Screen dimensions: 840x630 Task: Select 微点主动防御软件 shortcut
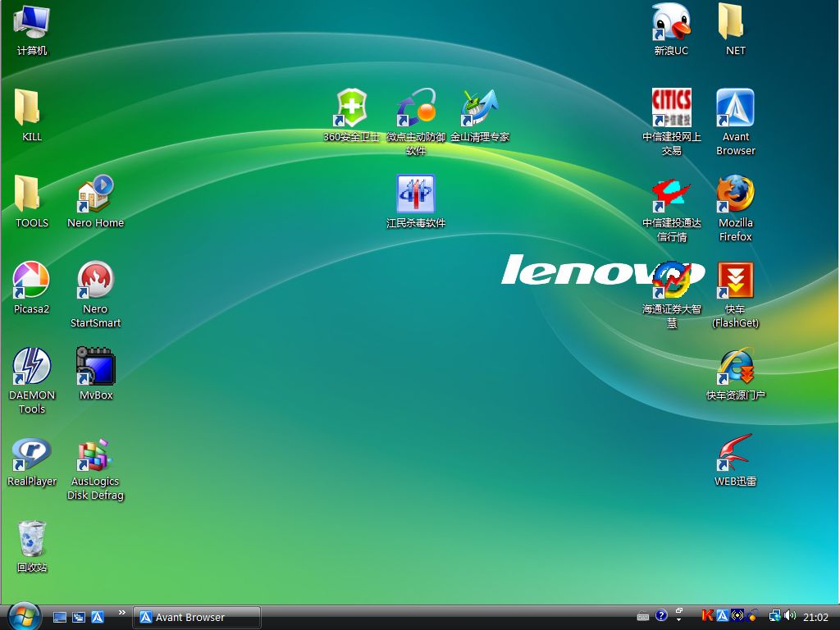[x=416, y=121]
